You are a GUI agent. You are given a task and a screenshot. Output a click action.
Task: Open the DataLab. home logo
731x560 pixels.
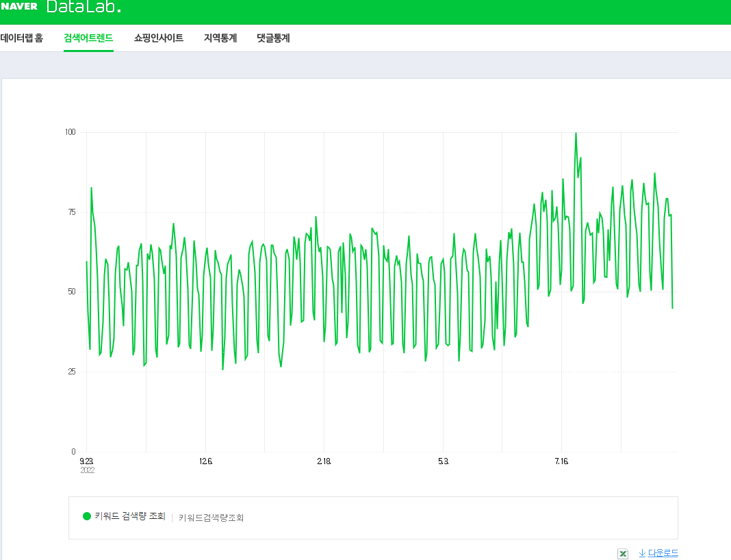(84, 7)
